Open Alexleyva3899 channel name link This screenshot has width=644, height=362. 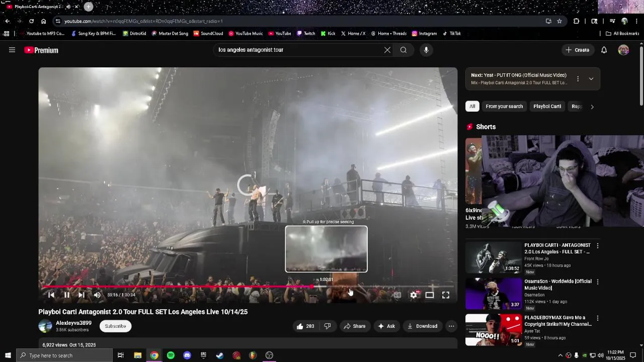tap(73, 323)
